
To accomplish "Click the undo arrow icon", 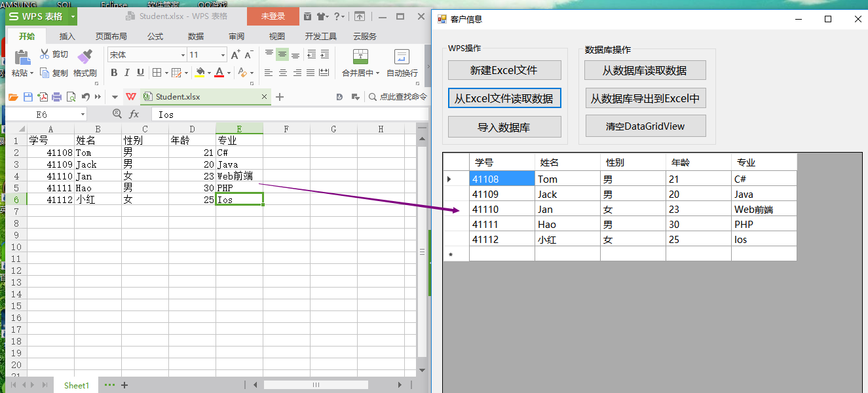I will [85, 97].
